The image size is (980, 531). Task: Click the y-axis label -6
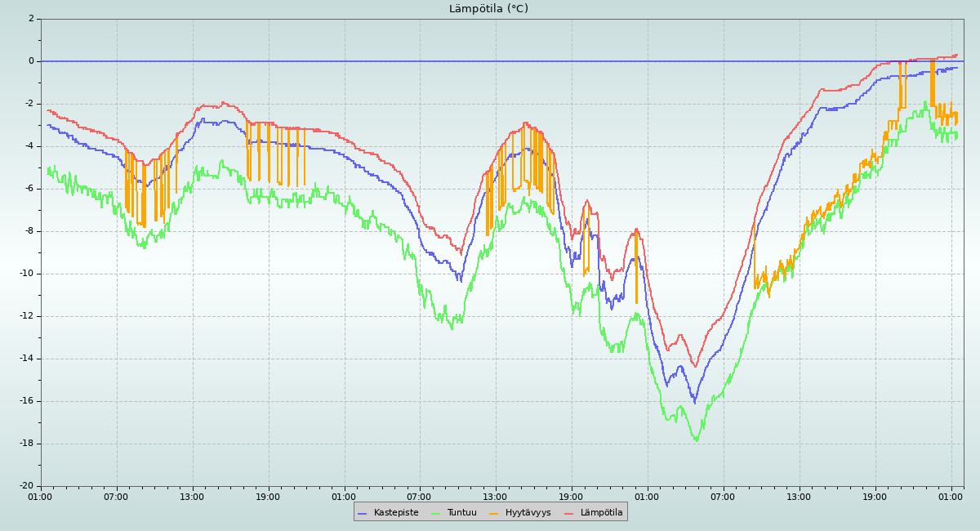29,189
